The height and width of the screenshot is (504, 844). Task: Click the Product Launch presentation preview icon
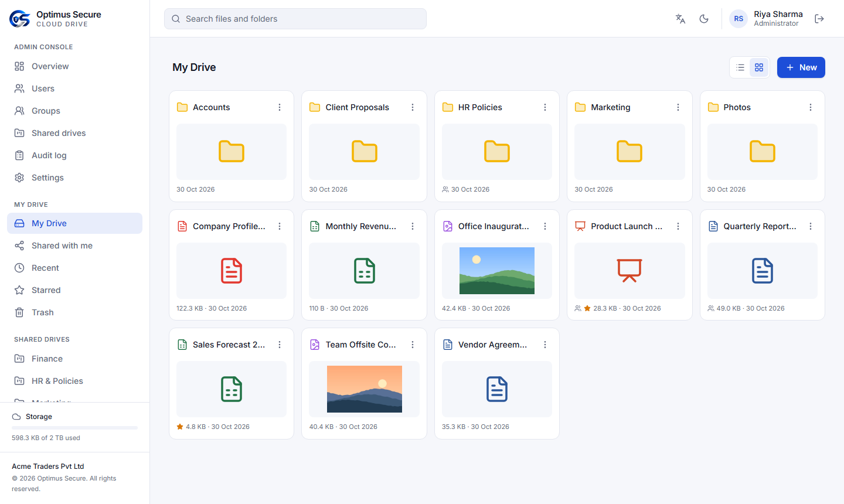[x=629, y=271]
